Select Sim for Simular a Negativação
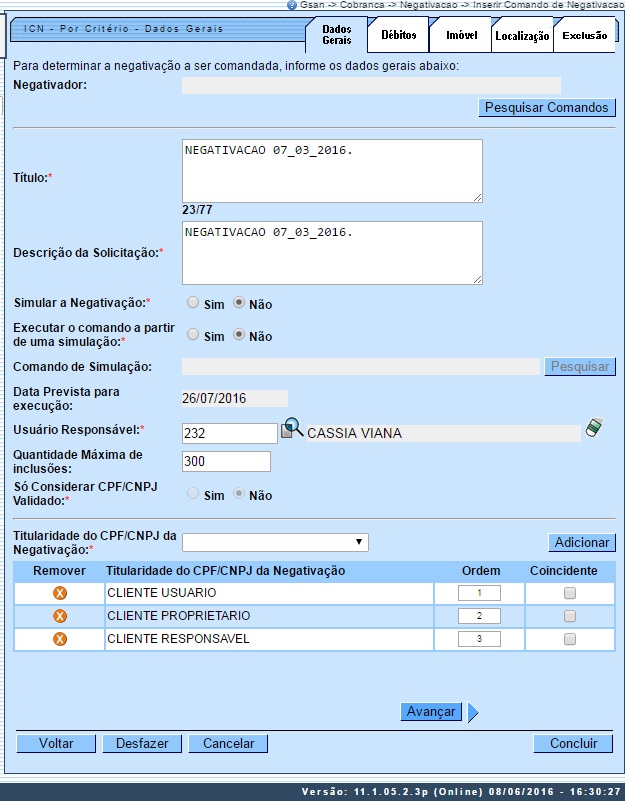 193,303
